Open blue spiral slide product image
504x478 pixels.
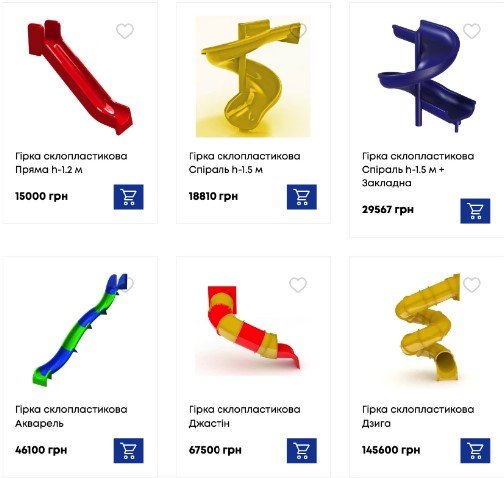[x=427, y=76]
